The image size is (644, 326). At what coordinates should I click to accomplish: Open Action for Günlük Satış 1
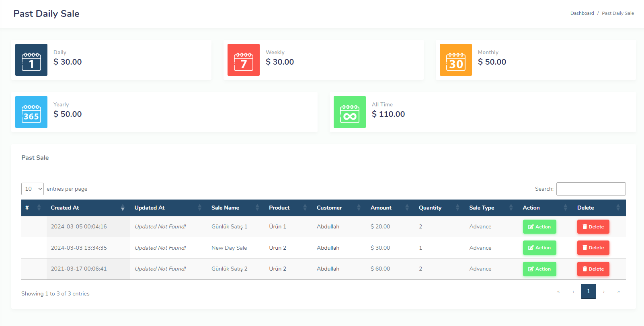click(x=539, y=227)
